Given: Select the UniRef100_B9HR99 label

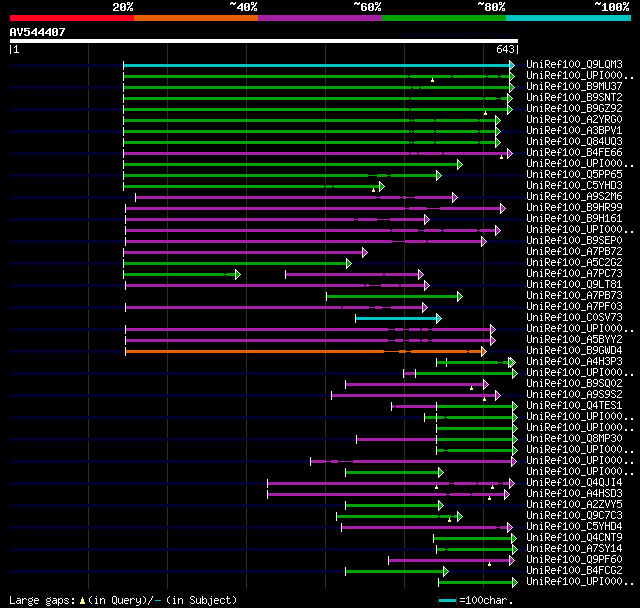Looking at the screenshot, I should [x=574, y=208].
